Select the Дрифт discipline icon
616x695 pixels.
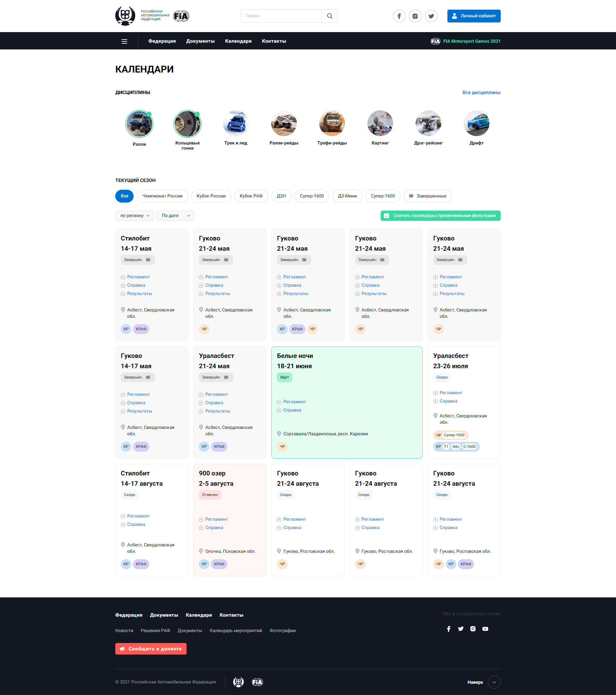click(477, 123)
